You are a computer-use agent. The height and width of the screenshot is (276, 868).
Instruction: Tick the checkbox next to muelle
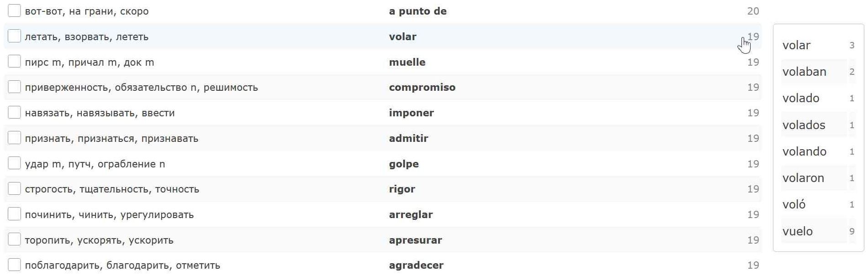(14, 62)
